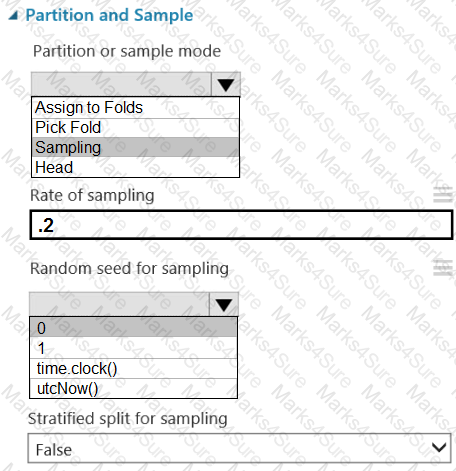Select seed value 1

click(x=133, y=348)
